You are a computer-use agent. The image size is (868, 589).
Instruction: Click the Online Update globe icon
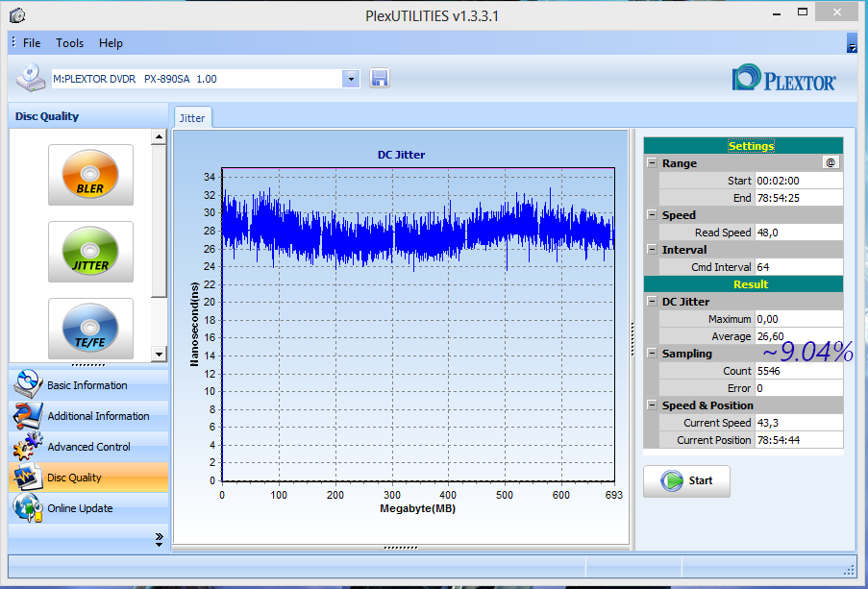pos(28,508)
